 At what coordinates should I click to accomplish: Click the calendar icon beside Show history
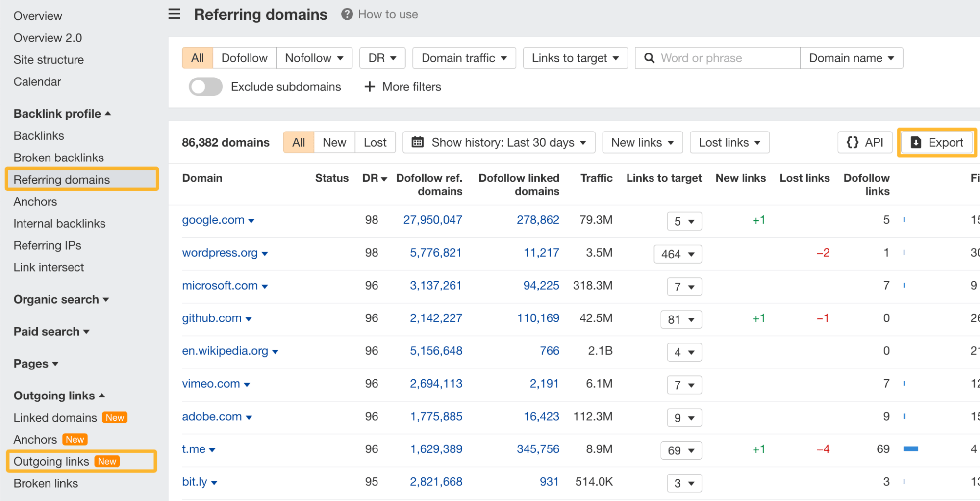[x=417, y=142]
